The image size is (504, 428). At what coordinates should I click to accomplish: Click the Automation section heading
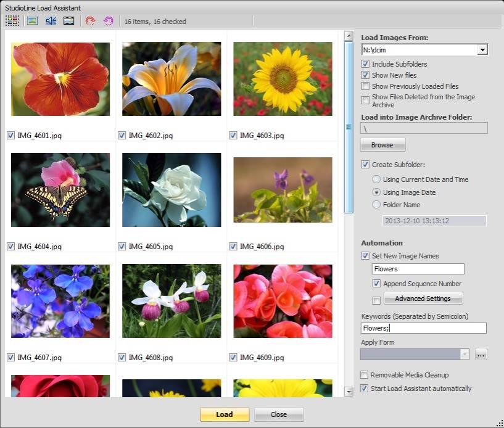click(382, 243)
